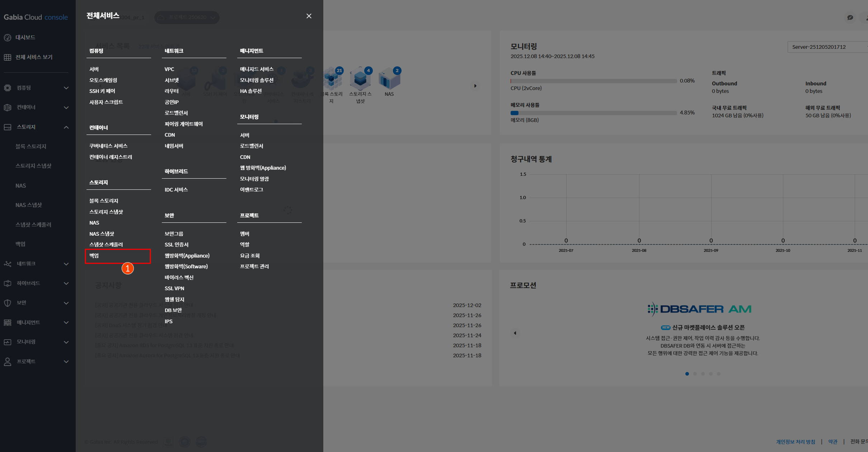The height and width of the screenshot is (452, 868).
Task: Click the previous promotion arrow
Action: pyautogui.click(x=515, y=333)
